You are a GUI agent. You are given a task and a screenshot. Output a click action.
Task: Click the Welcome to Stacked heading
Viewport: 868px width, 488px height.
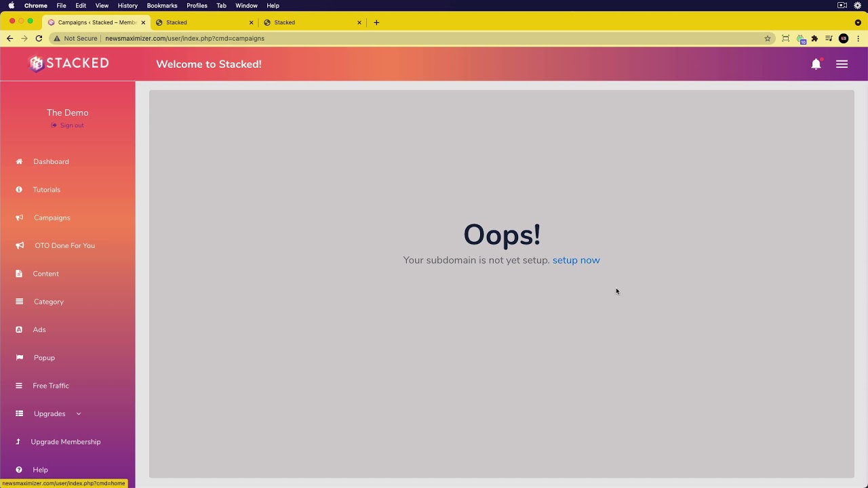tap(209, 64)
